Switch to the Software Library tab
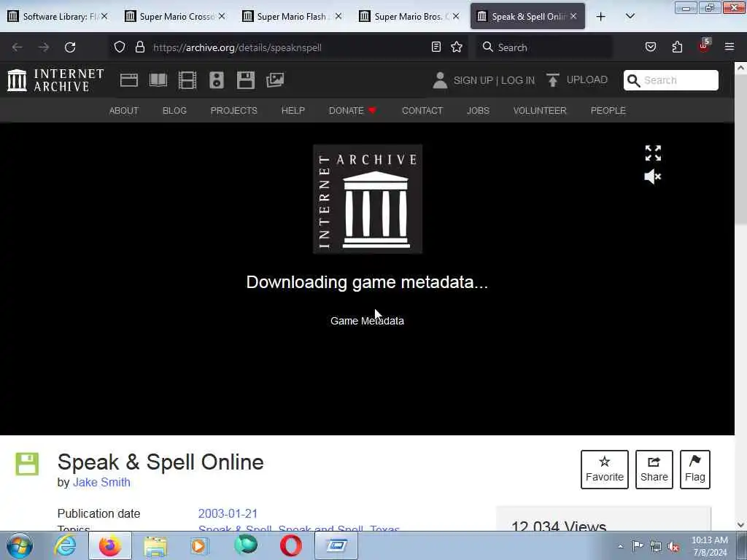Screen dimensions: 747x560 pos(56,16)
